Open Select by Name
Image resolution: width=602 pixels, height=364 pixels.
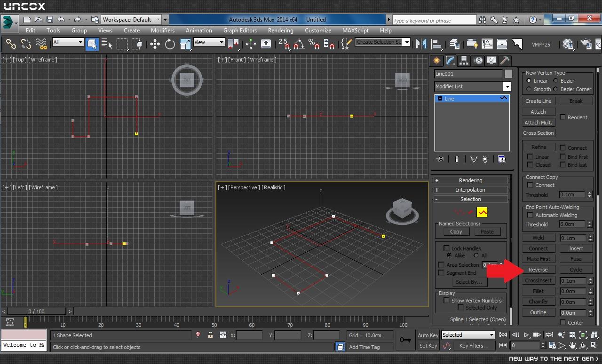click(107, 44)
